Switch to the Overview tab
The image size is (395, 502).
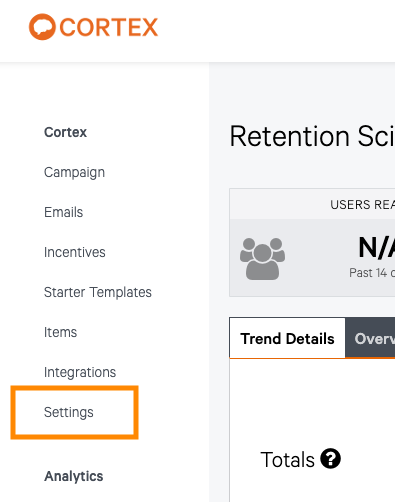click(370, 338)
